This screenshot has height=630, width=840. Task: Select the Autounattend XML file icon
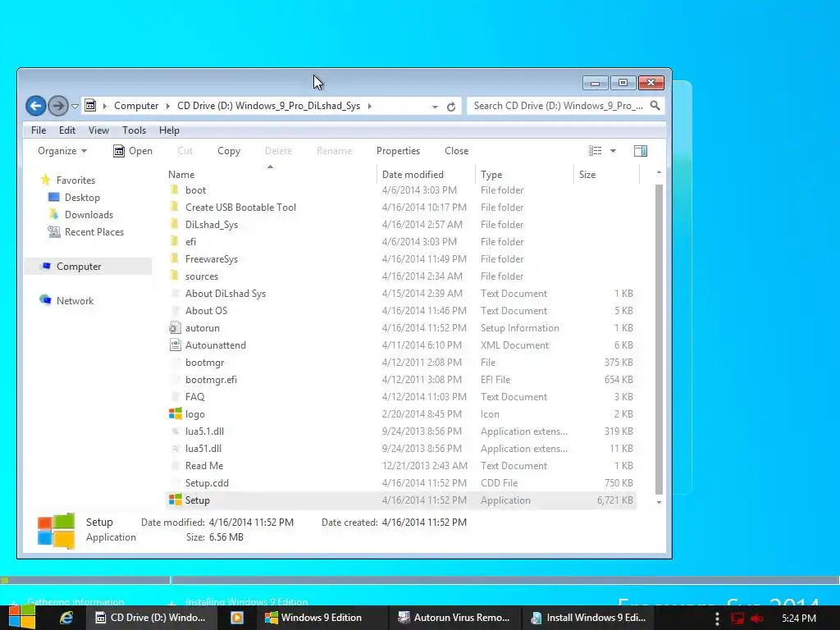point(176,345)
